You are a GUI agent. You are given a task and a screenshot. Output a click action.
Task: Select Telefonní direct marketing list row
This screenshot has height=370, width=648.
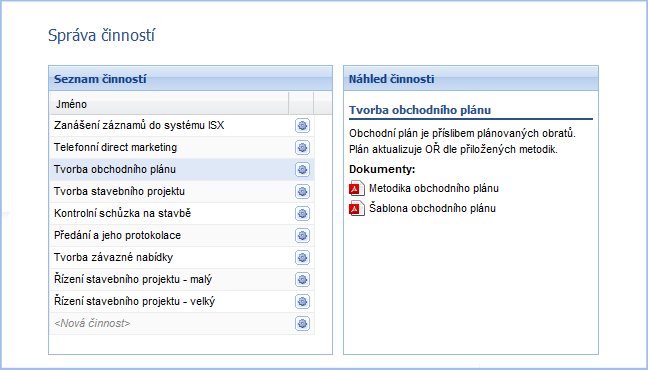click(182, 148)
